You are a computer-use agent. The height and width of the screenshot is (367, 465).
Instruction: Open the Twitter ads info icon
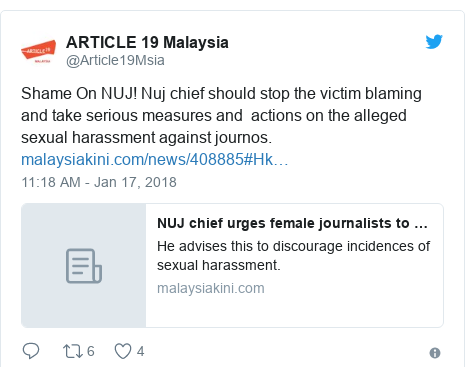coord(435,353)
